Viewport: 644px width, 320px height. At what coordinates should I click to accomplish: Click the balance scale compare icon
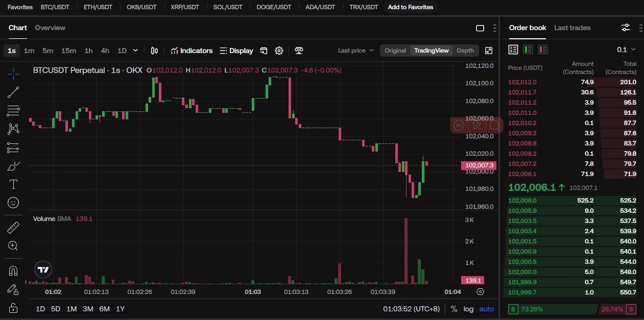point(299,51)
